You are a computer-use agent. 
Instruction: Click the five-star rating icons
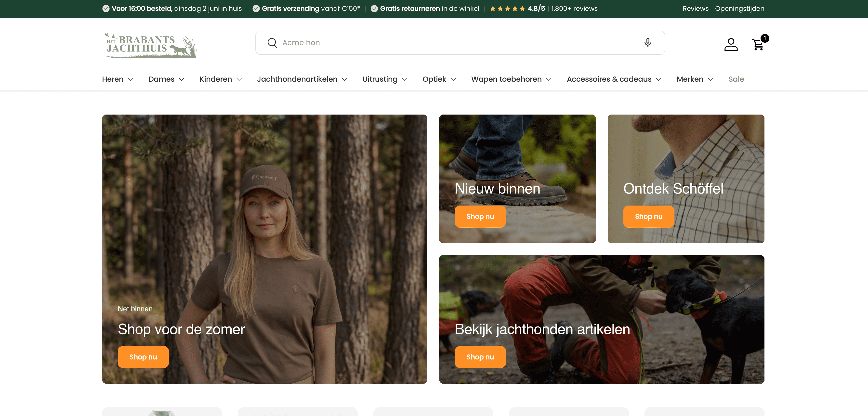[507, 9]
